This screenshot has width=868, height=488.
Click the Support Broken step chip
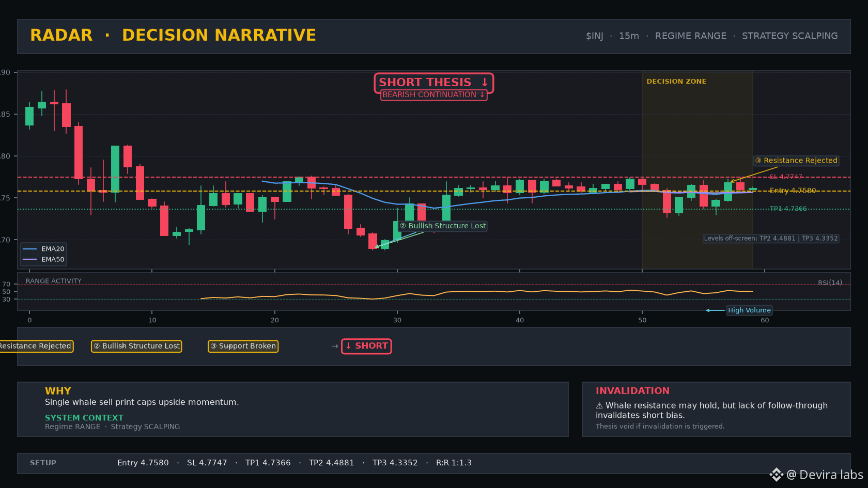point(243,346)
